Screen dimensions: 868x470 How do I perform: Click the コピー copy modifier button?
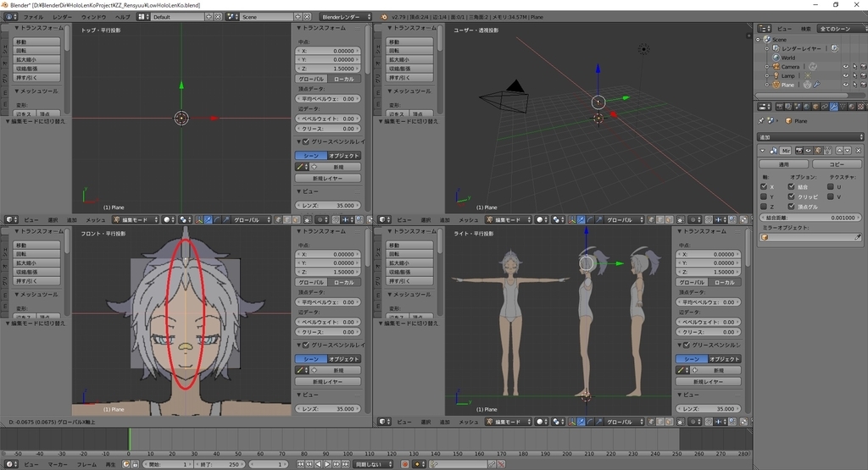837,164
